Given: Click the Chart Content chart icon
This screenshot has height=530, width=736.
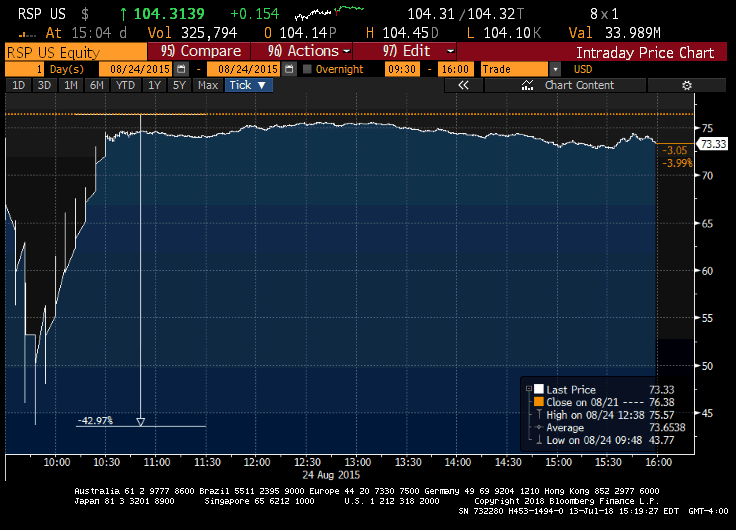Looking at the screenshot, I should coord(527,85).
